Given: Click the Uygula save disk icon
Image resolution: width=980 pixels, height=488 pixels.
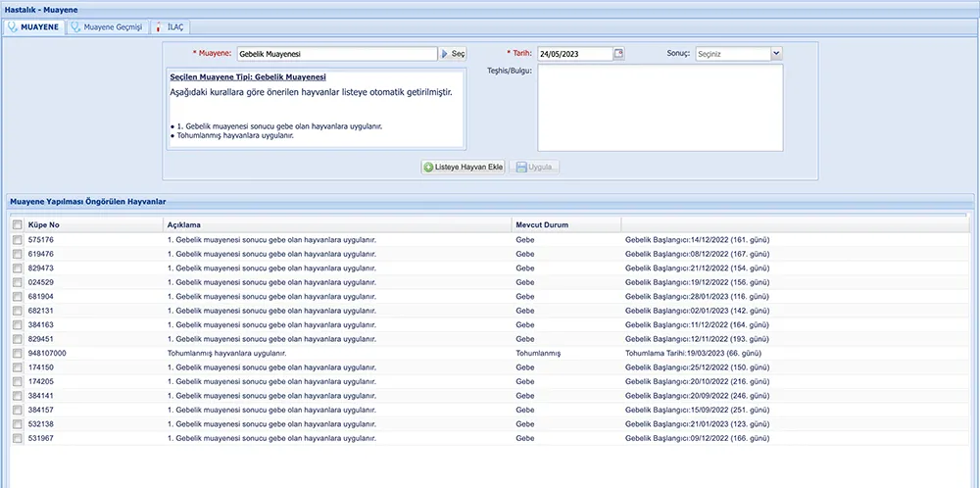Looking at the screenshot, I should coord(520,168).
